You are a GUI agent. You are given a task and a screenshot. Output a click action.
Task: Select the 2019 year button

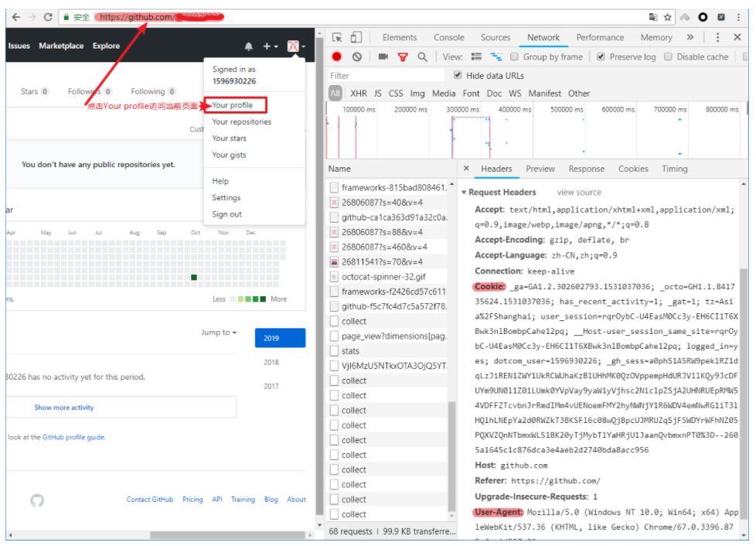pyautogui.click(x=280, y=338)
